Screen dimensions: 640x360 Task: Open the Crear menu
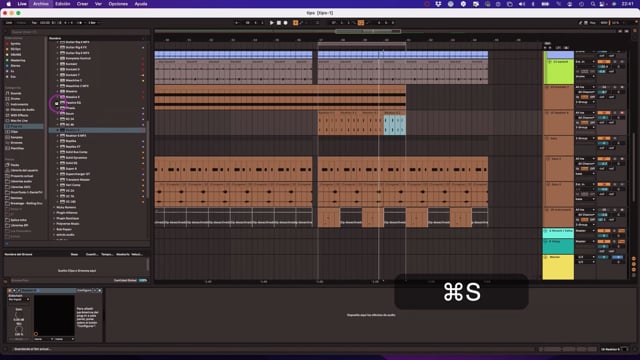82,4
